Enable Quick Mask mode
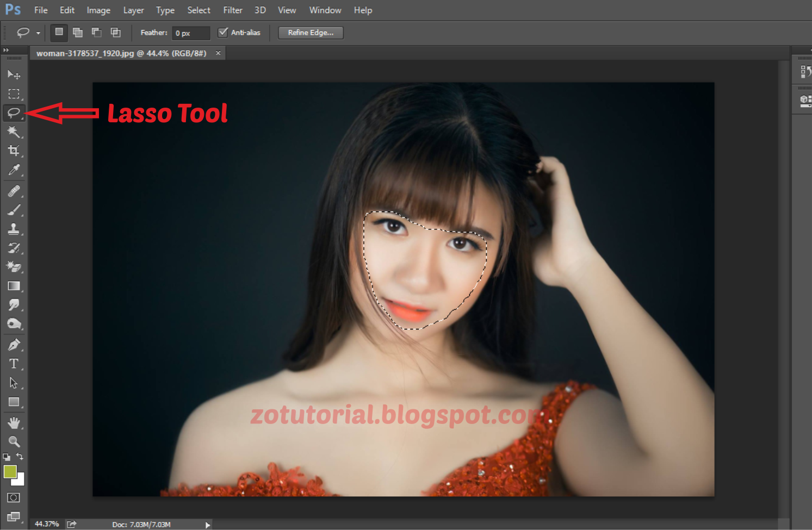The image size is (812, 530). [x=14, y=497]
